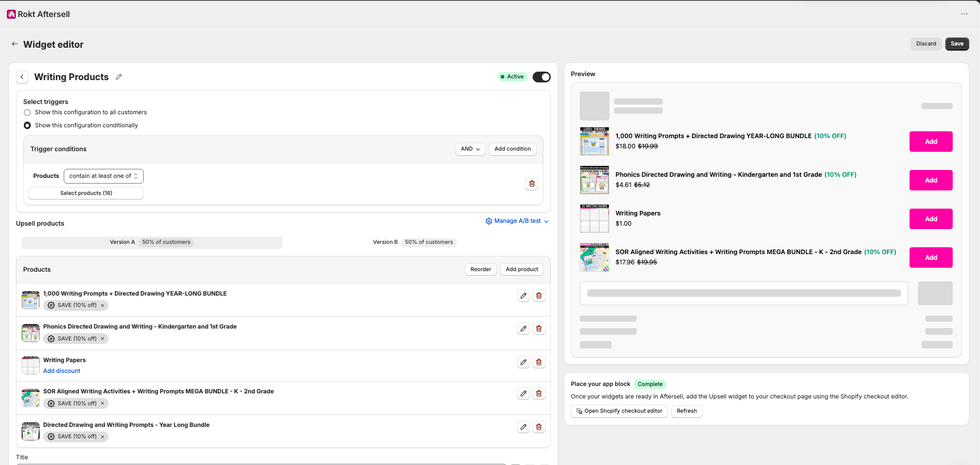Edit the 1,000 Writing Prompts bundle product

point(524,296)
